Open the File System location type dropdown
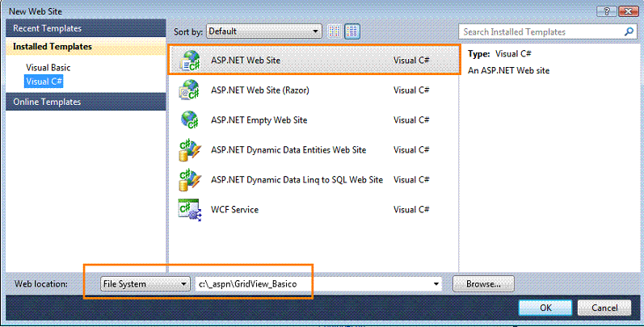This screenshot has height=327, width=644. (x=145, y=284)
